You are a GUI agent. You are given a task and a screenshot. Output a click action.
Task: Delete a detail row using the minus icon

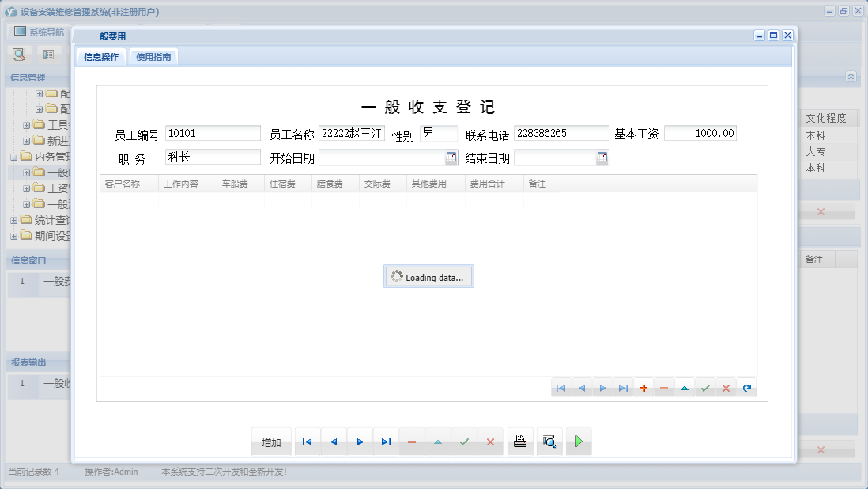pos(663,388)
